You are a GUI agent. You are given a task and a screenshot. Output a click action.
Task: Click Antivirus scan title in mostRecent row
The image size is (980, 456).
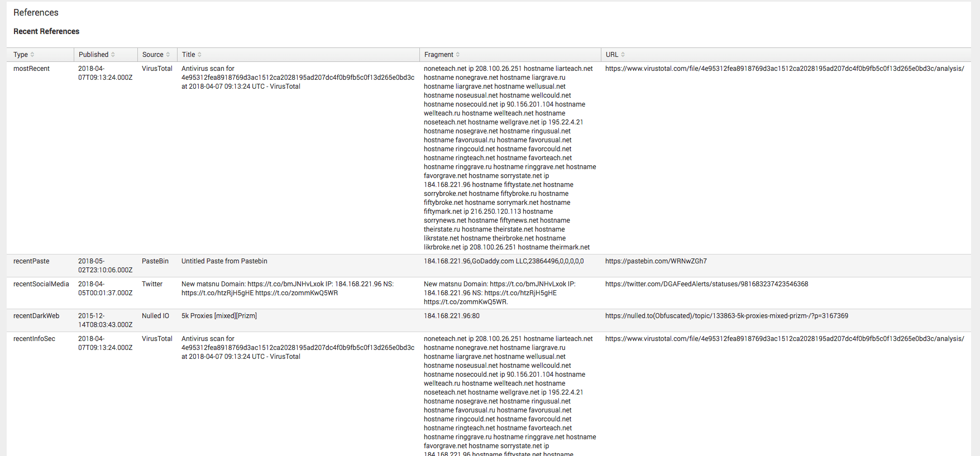click(x=298, y=78)
